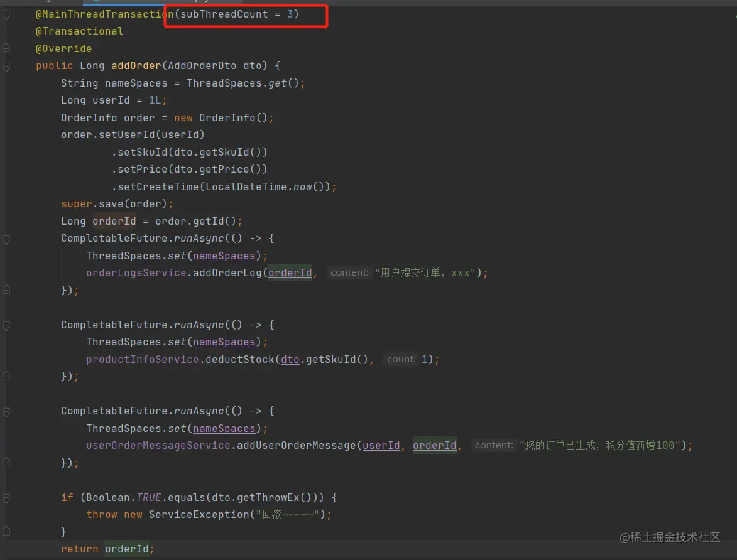The image size is (737, 560).
Task: Click the deductStock method call
Action: coord(240,359)
